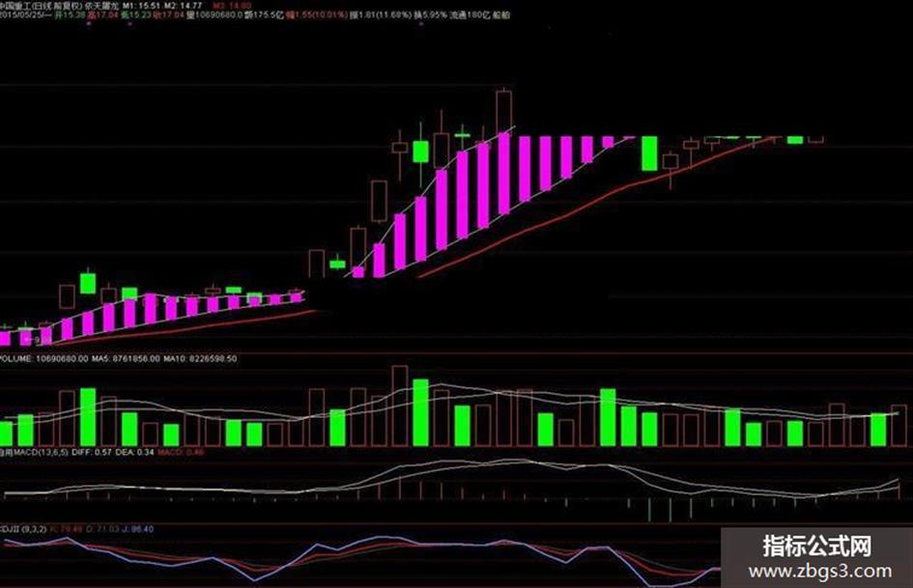Click the red MACD value label
913x588 pixels.
click(181, 452)
